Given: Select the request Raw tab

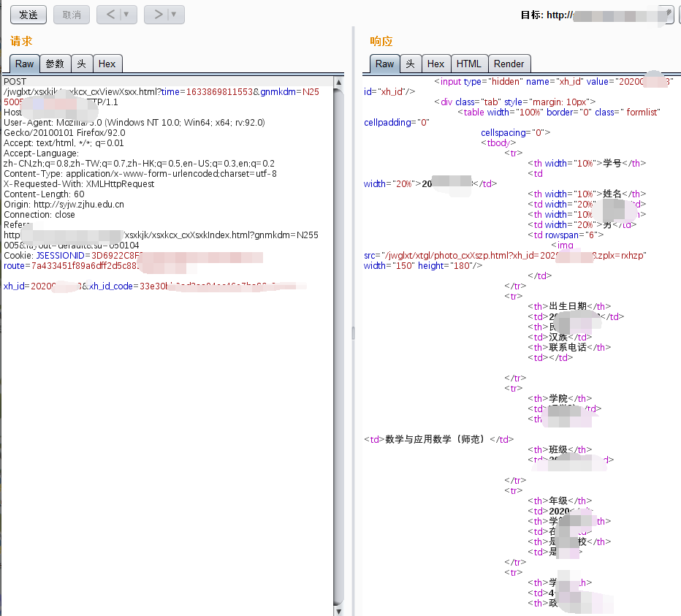Looking at the screenshot, I should [x=24, y=64].
